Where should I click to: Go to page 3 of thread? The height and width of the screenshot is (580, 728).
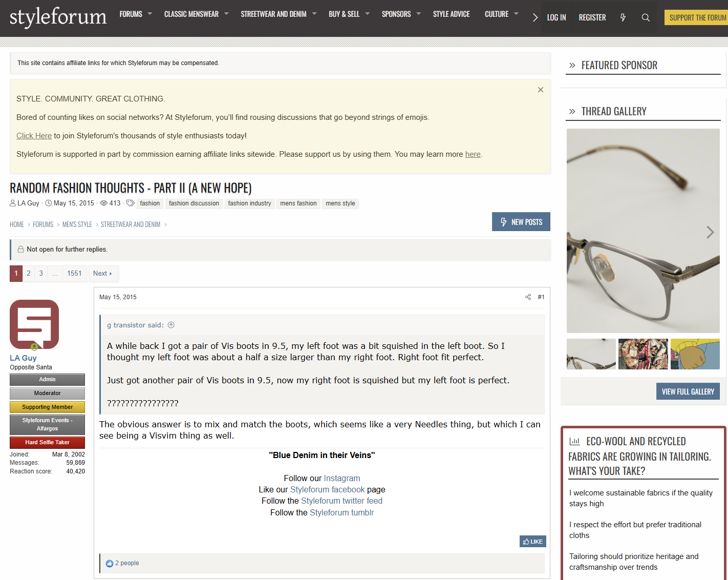coord(41,274)
